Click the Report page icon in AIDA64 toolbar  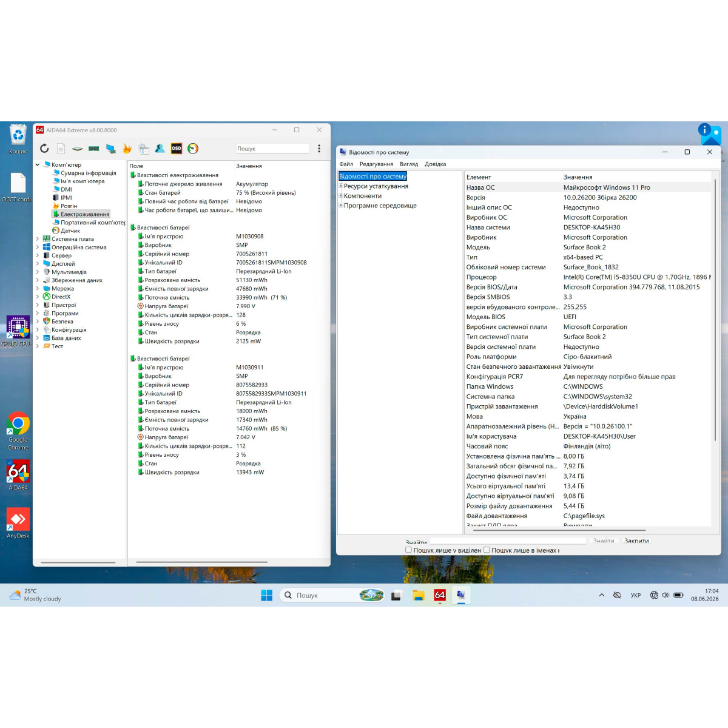pyautogui.click(x=61, y=149)
